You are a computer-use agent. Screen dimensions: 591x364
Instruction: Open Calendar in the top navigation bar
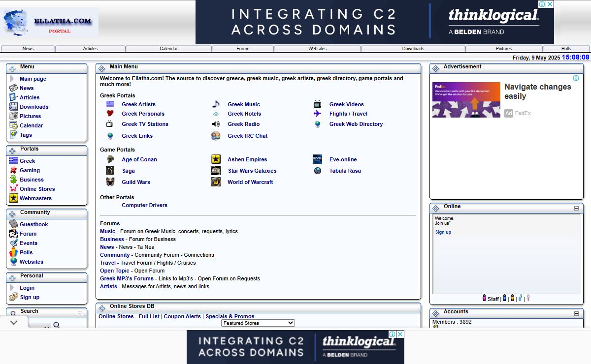[169, 49]
